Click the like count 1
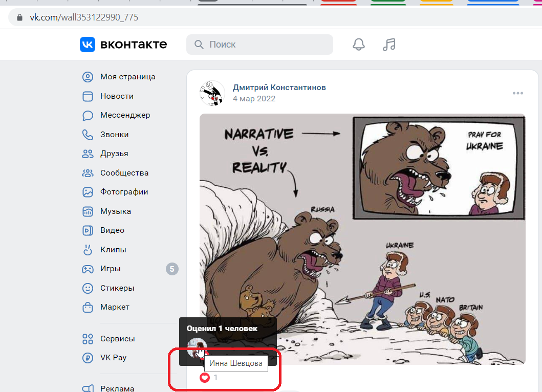The height and width of the screenshot is (392, 542). pyautogui.click(x=215, y=378)
